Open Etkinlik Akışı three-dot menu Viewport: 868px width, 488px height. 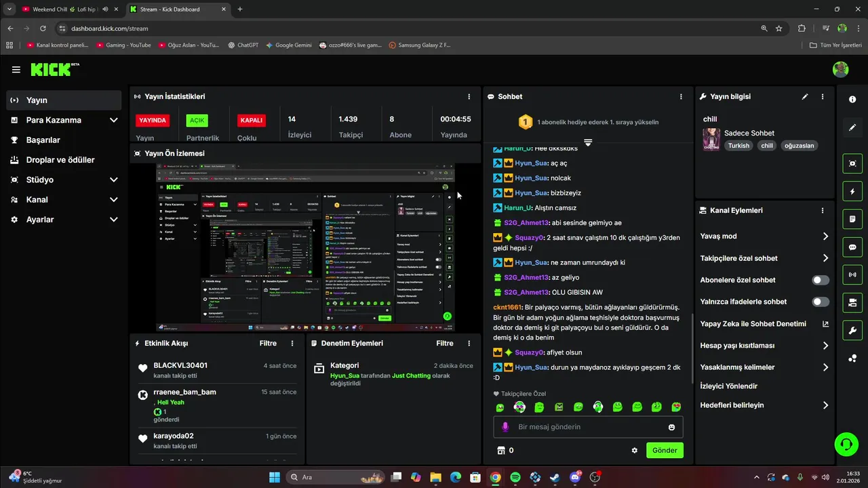pyautogui.click(x=292, y=344)
